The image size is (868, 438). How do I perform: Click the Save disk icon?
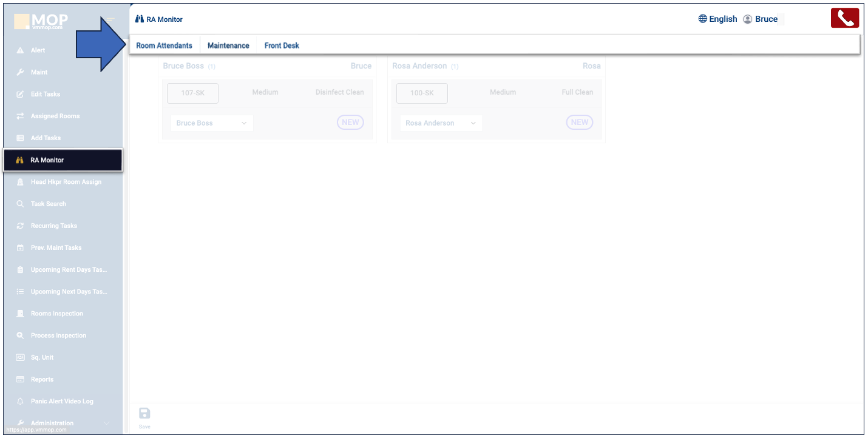(144, 414)
